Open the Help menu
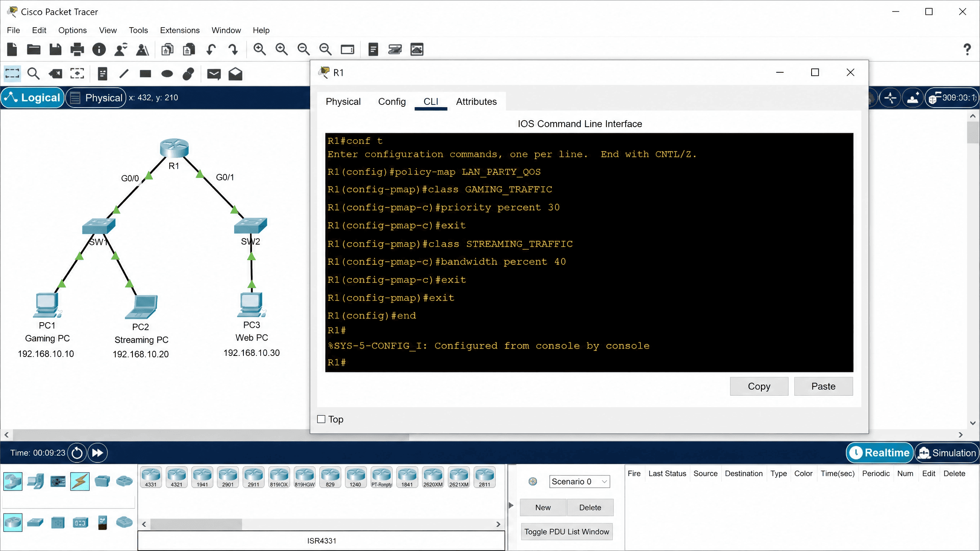 pyautogui.click(x=261, y=30)
